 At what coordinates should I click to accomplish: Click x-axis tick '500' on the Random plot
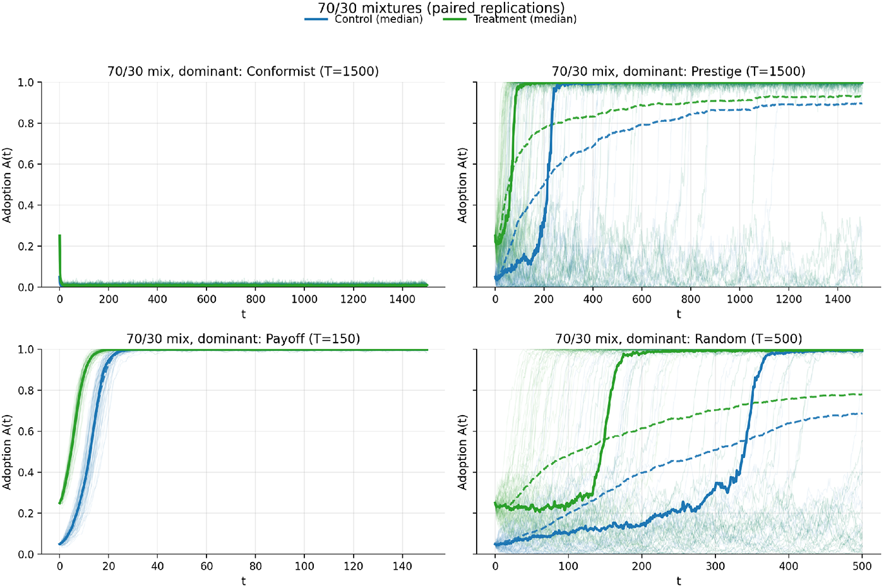[862, 566]
